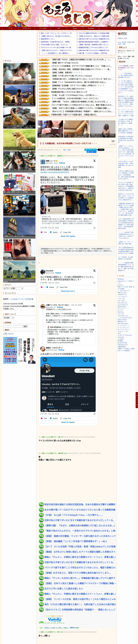Like the Ussubot tweet from Dec 25, 2022

click(42, 287)
